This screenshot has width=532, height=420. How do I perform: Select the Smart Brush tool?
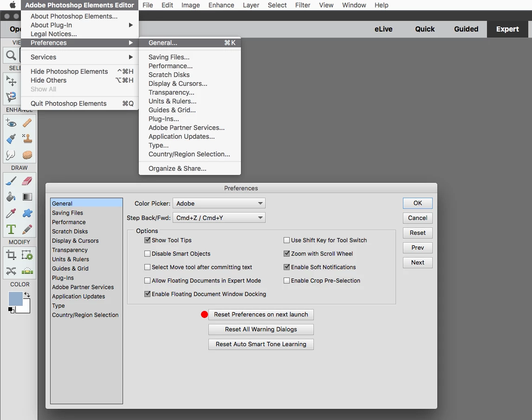pos(11,139)
